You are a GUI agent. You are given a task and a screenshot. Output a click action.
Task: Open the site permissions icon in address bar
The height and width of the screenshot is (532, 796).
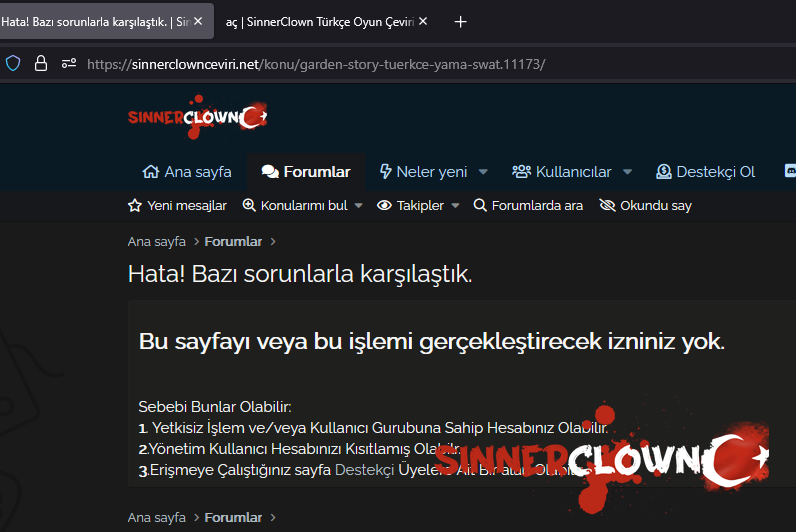point(69,63)
